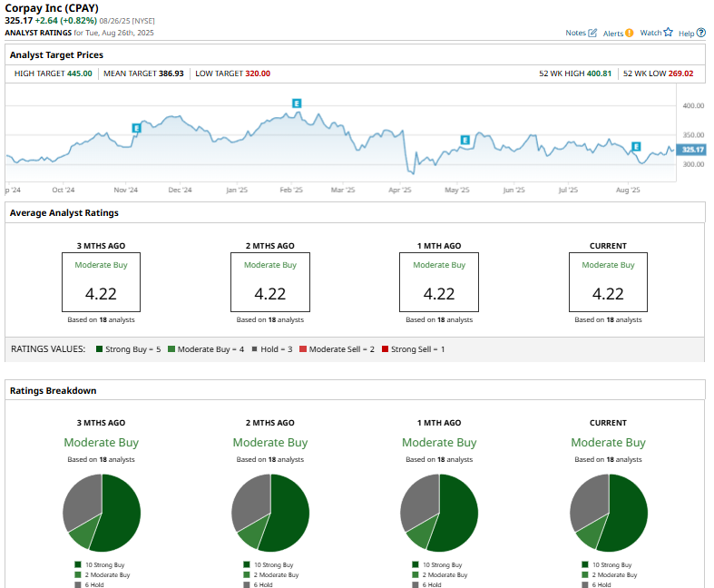The height and width of the screenshot is (588, 714).
Task: Click the Feb '25 earnings marker
Action: click(297, 103)
